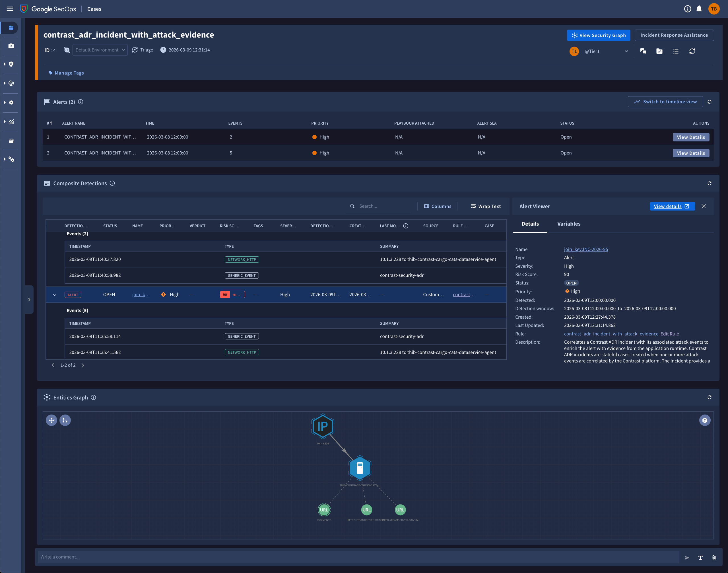The image size is (728, 573).
Task: Refresh the Alerts widget
Action: [x=710, y=102]
